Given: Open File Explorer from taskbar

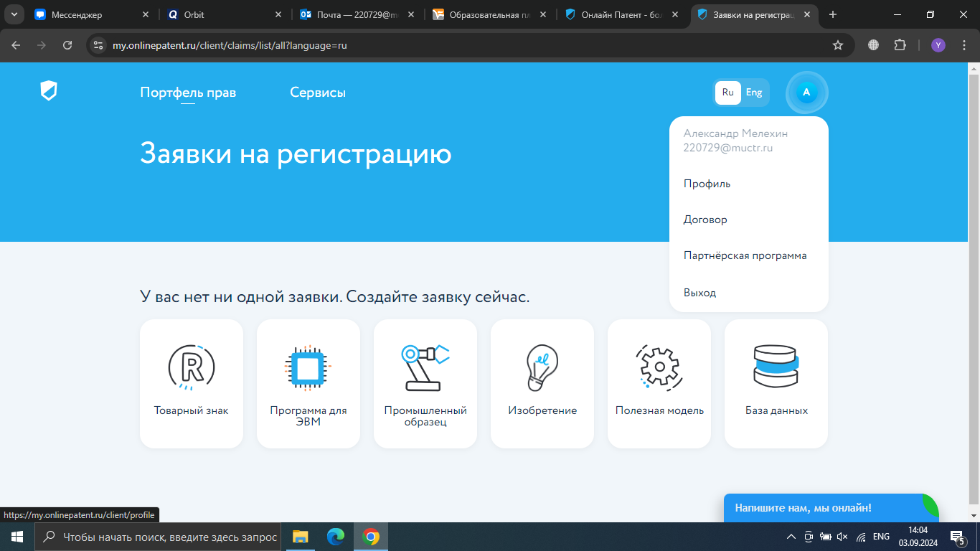Looking at the screenshot, I should [300, 537].
